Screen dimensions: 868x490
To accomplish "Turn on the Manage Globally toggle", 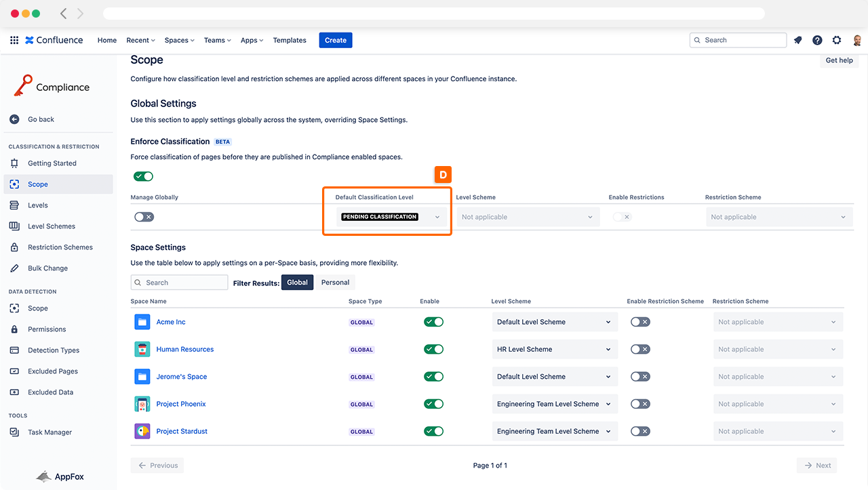I will pos(144,217).
